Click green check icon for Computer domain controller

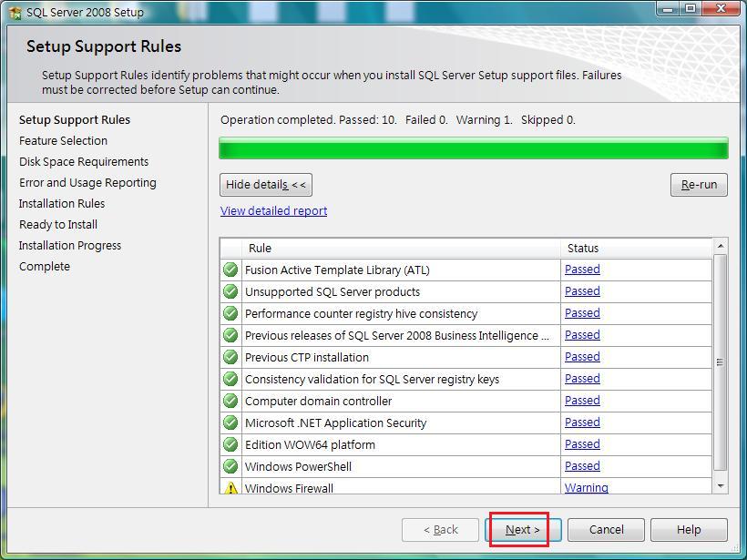click(x=230, y=401)
